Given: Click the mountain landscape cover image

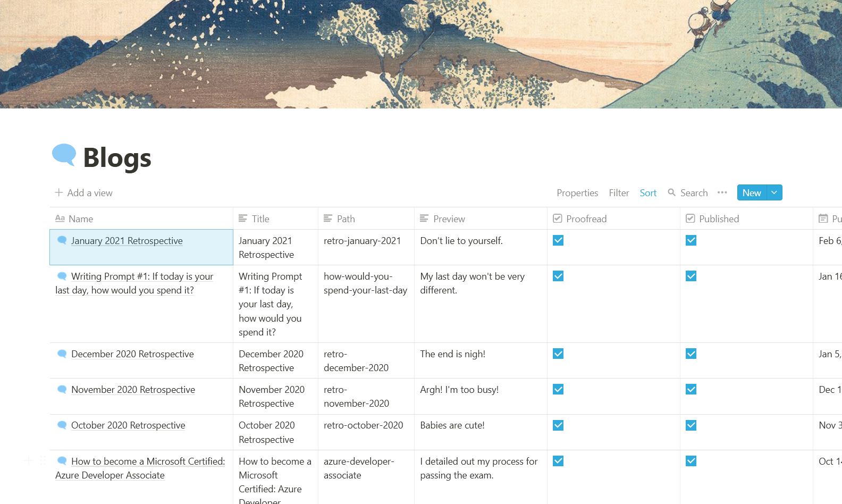Looking at the screenshot, I should click(x=421, y=54).
